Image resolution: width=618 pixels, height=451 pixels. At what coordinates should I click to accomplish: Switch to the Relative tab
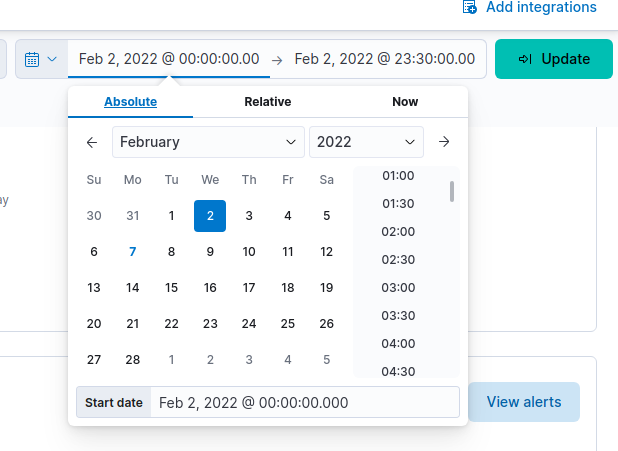[x=267, y=102]
